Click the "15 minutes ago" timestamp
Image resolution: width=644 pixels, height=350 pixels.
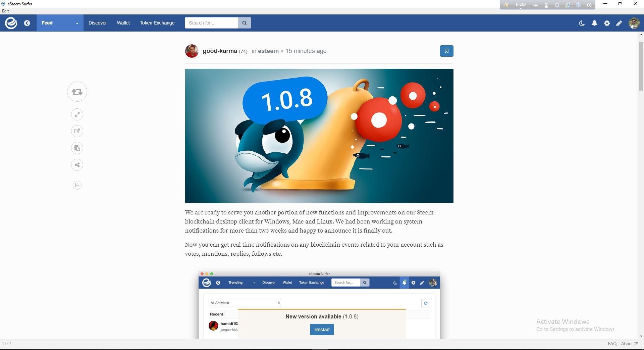coord(306,51)
